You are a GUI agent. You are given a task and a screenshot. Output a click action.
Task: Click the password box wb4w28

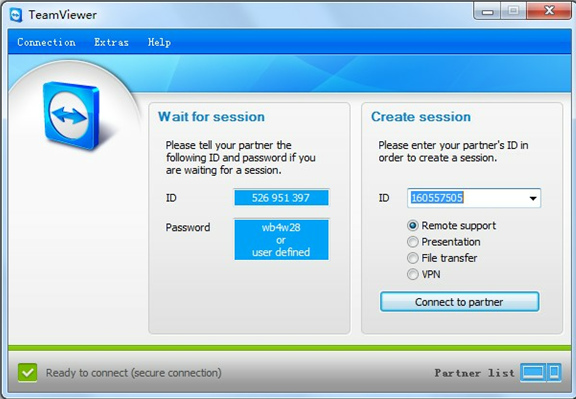pos(281,240)
